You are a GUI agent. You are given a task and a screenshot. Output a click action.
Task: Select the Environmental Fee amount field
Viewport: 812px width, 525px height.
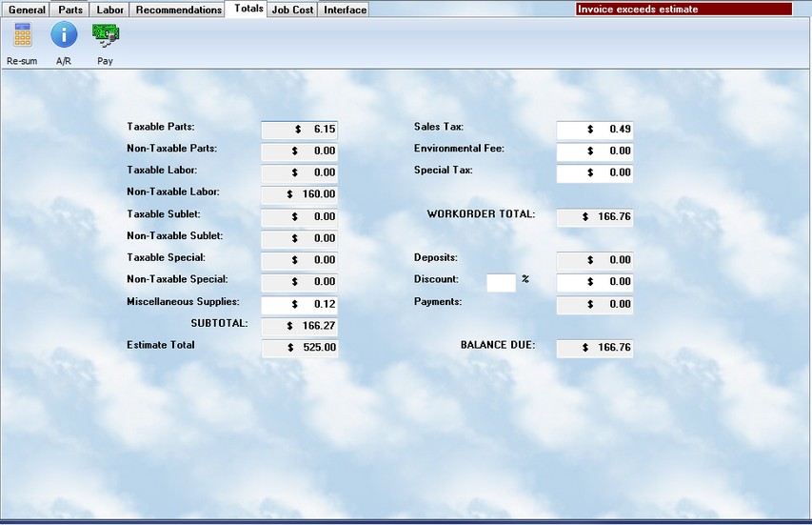point(594,151)
